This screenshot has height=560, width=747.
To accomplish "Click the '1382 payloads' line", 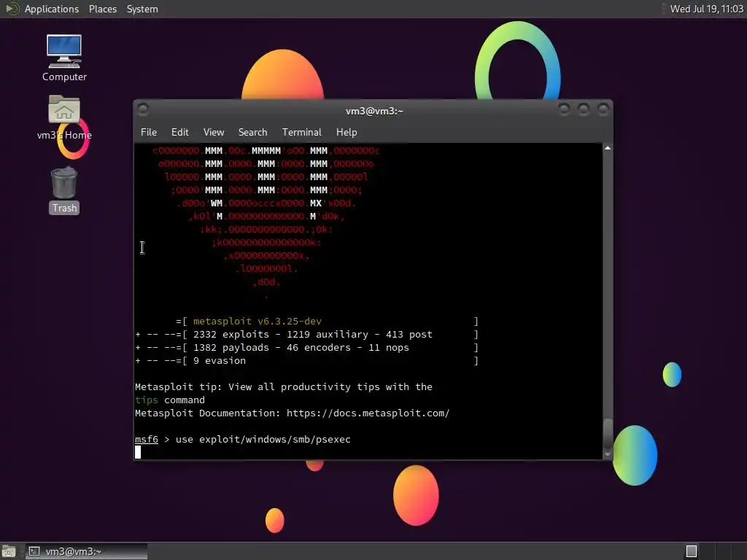I will point(307,348).
